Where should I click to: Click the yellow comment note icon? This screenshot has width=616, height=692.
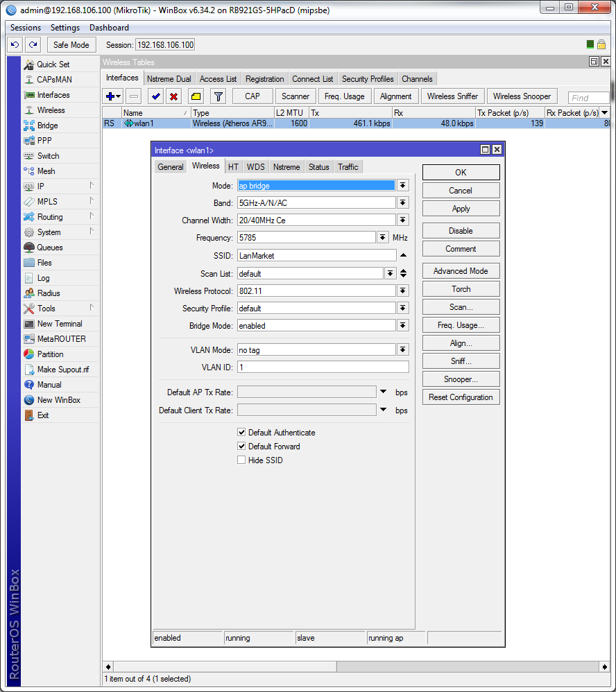196,96
